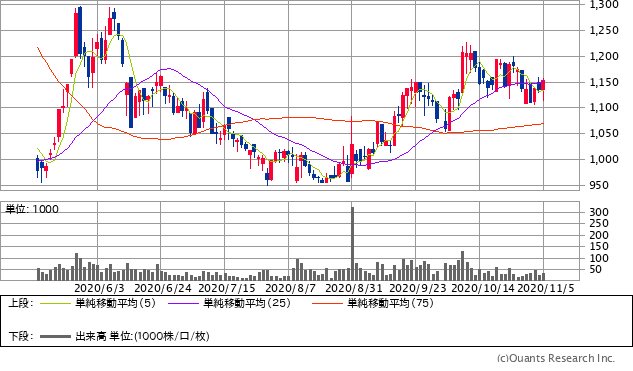The width and height of the screenshot is (633, 371).
Task: Click the 200 volume axis label
Action: (599, 235)
